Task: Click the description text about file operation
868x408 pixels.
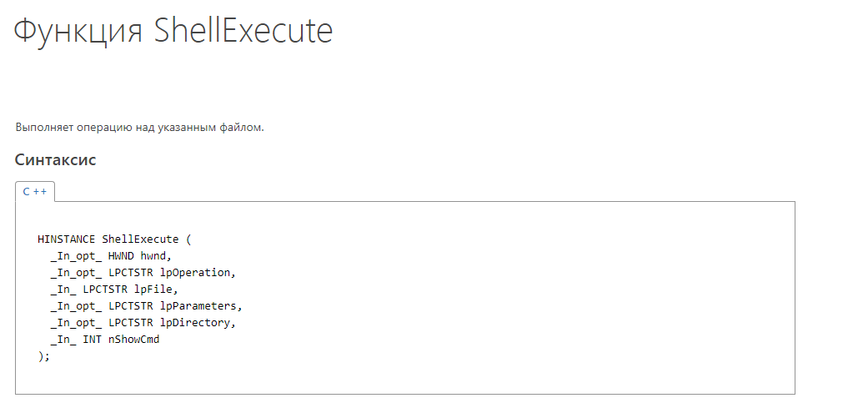Action: pos(139,128)
